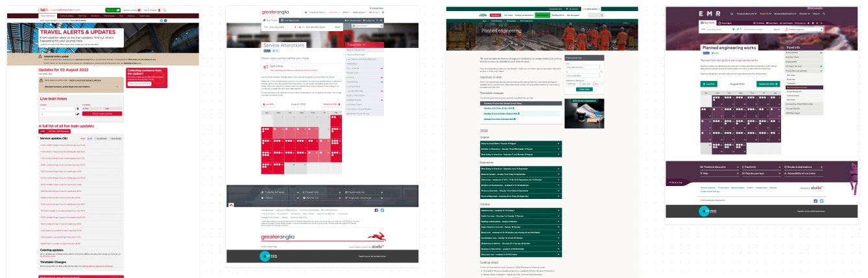
Task: Click the Twitter share icon on LNER page
Action: tap(161, 20)
